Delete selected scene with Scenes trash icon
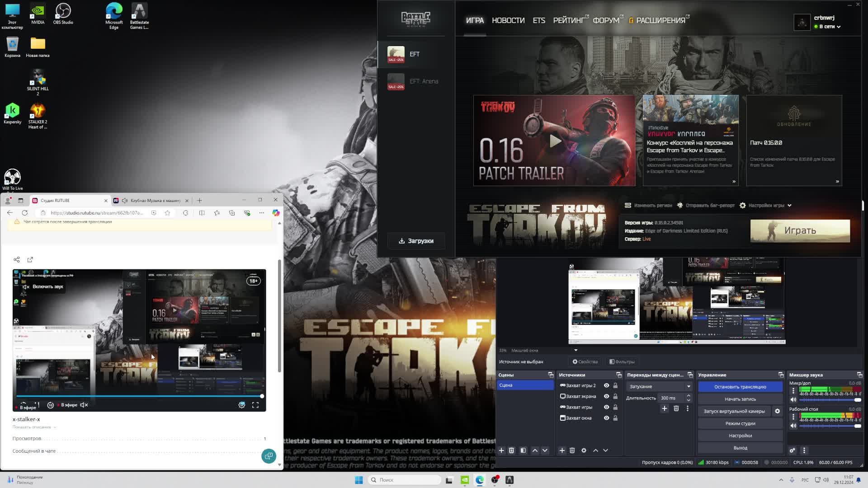 pyautogui.click(x=511, y=450)
